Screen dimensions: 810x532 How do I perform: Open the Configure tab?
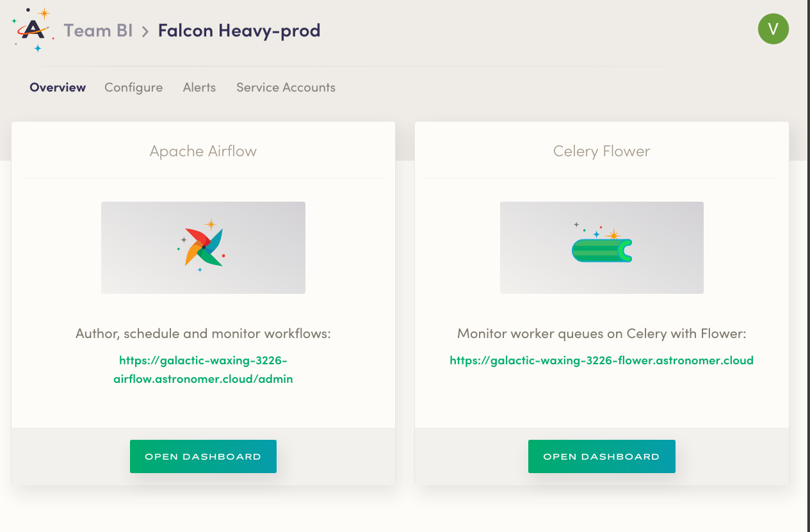pyautogui.click(x=133, y=88)
